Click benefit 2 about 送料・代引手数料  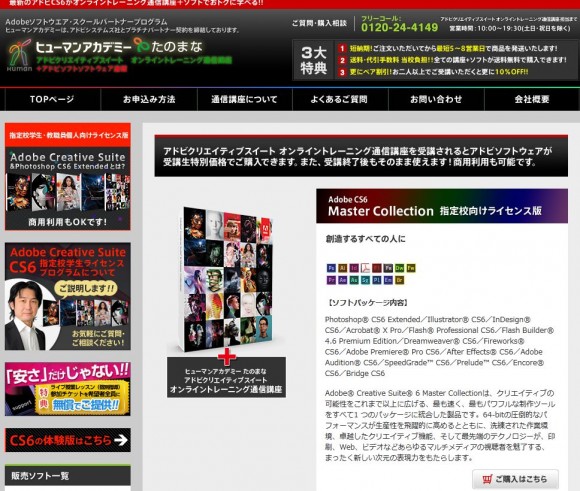click(453, 60)
